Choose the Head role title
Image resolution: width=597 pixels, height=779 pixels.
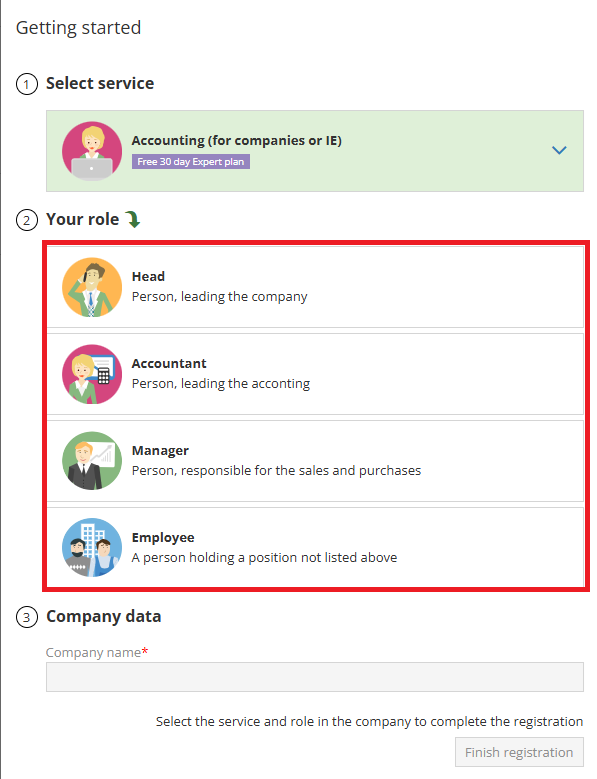pos(148,276)
